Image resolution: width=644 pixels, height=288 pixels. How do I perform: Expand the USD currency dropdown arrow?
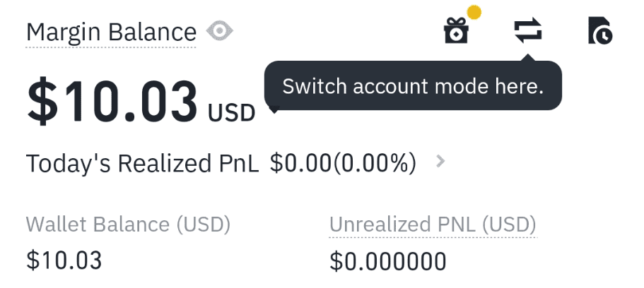tap(274, 109)
